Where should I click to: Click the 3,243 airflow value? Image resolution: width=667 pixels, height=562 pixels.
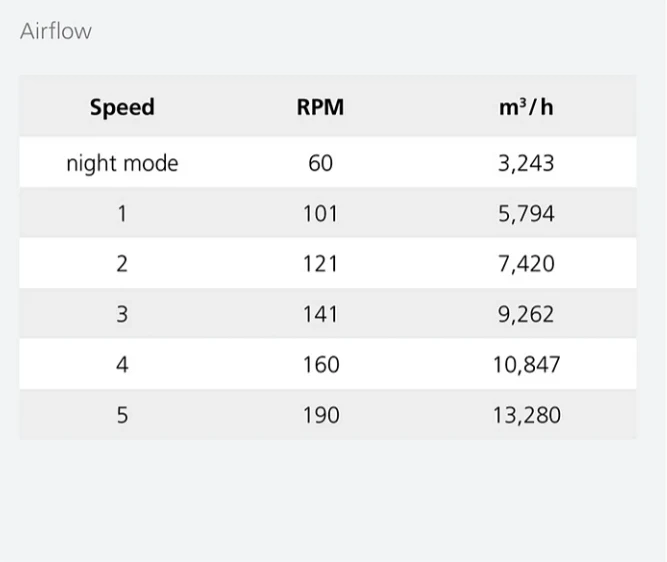click(526, 163)
